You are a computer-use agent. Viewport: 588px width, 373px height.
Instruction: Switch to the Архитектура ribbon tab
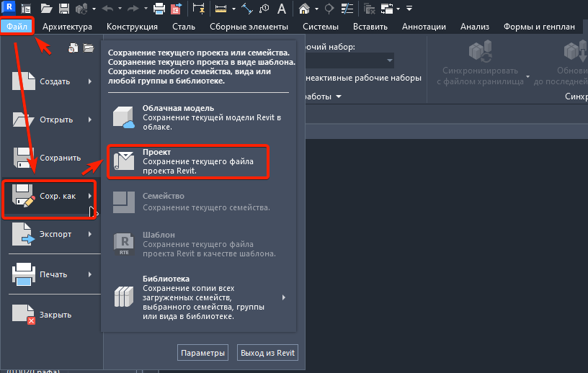[x=67, y=27]
